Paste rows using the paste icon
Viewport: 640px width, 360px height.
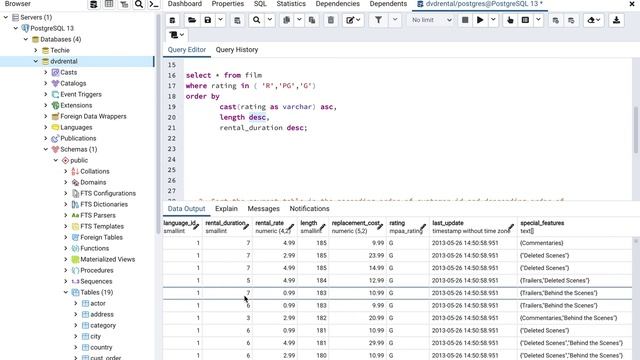[x=312, y=20]
